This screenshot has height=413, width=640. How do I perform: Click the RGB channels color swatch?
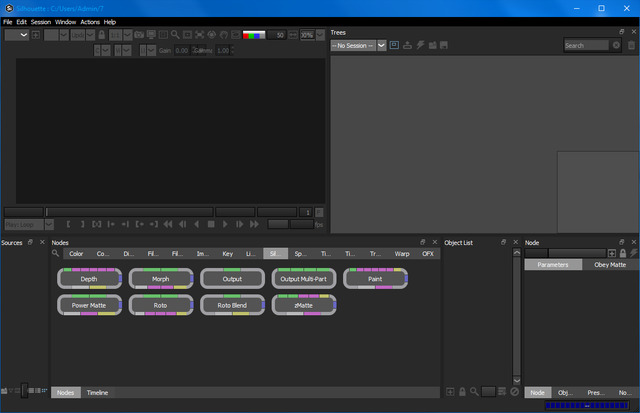tap(257, 35)
